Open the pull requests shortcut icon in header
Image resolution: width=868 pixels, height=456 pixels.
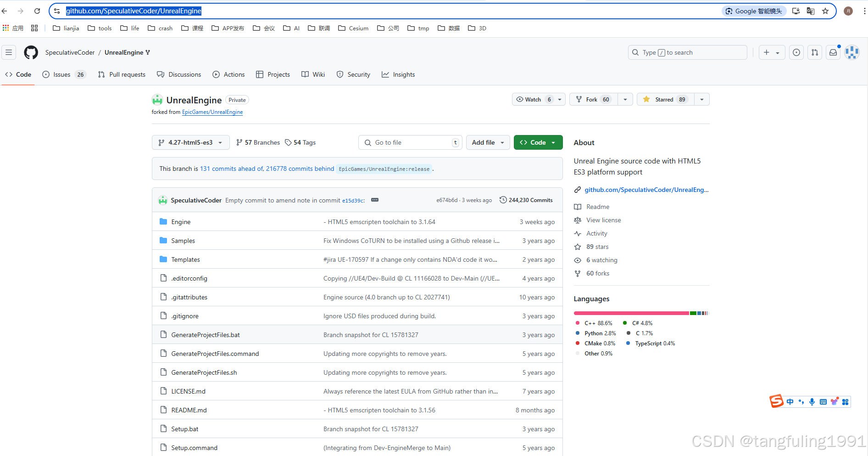tap(815, 52)
